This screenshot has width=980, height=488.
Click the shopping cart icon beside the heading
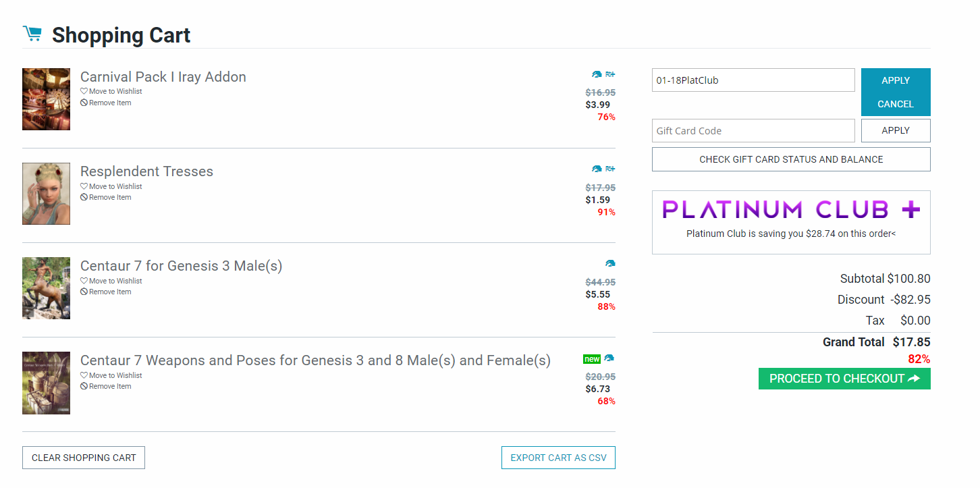(32, 34)
